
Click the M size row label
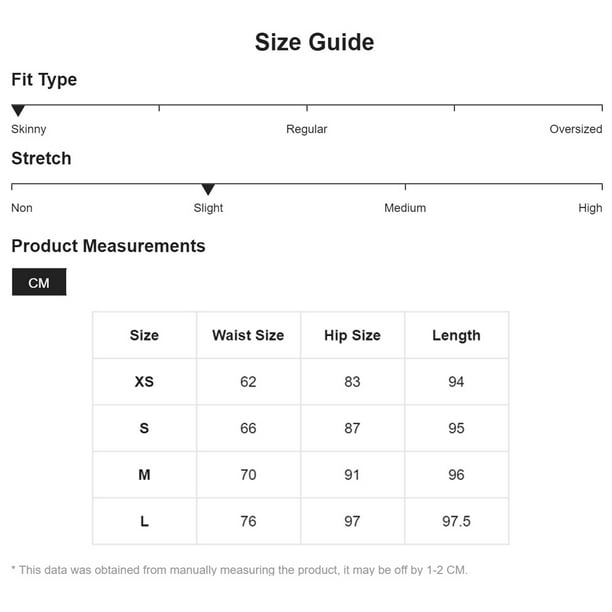[144, 475]
